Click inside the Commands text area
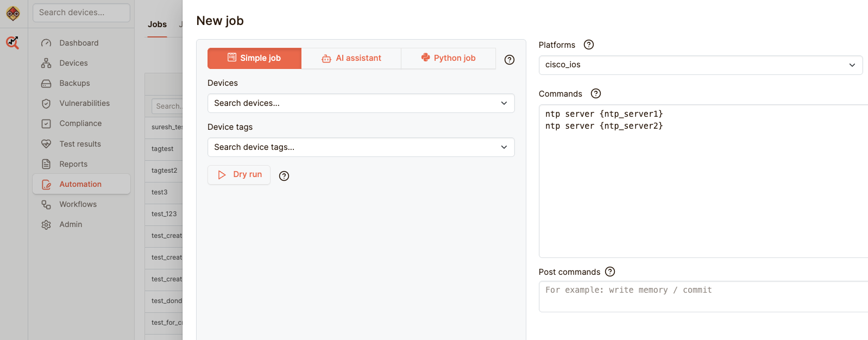Viewport: 868px width, 340px height. point(703,185)
